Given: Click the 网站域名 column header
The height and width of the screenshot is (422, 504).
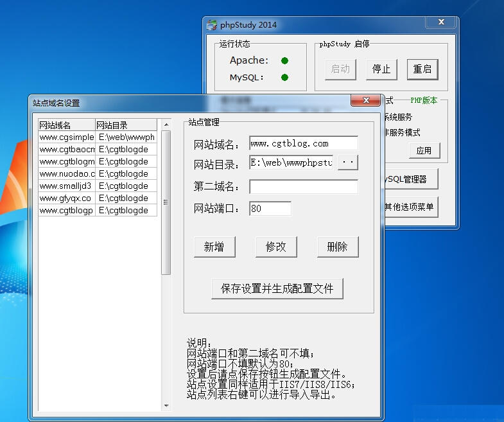Looking at the screenshot, I should click(x=67, y=125).
